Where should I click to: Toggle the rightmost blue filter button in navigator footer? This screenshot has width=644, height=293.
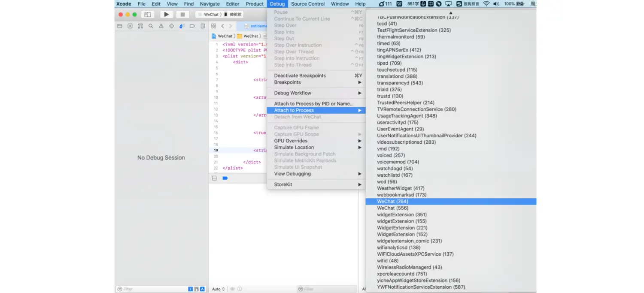pyautogui.click(x=202, y=289)
